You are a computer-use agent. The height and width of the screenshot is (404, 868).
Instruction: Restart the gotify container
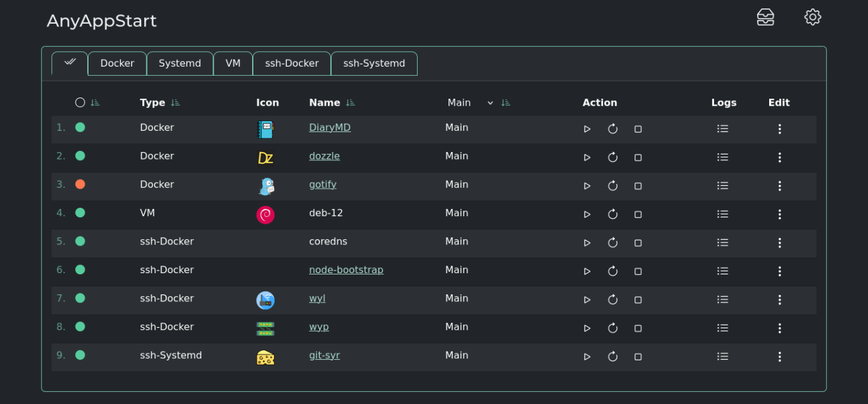(613, 186)
